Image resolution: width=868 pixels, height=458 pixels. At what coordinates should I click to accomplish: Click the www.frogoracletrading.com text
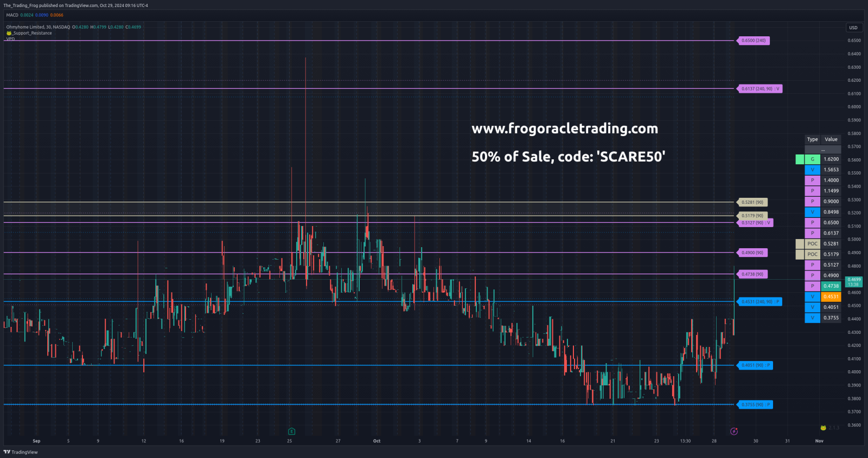[565, 129]
